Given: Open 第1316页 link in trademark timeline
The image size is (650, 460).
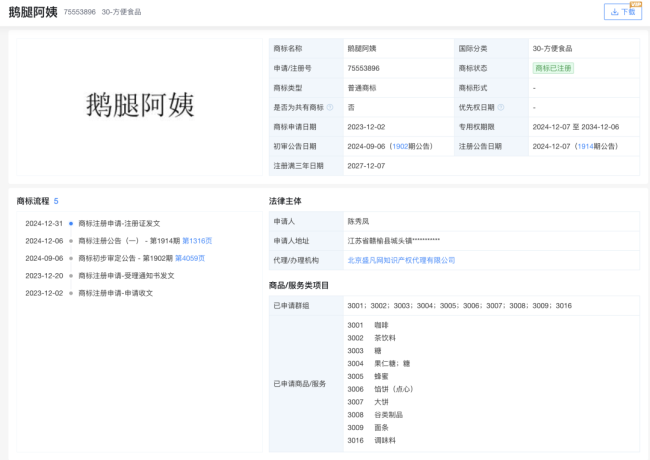Looking at the screenshot, I should [197, 241].
